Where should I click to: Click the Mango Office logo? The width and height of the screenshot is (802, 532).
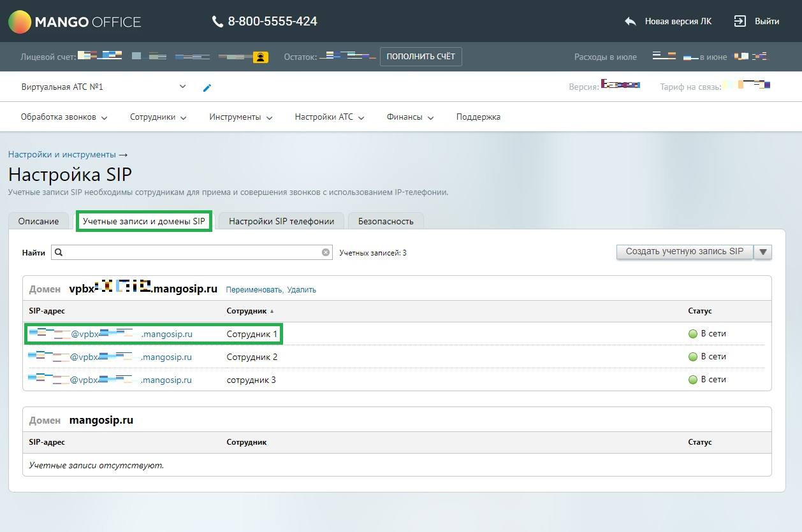click(75, 22)
